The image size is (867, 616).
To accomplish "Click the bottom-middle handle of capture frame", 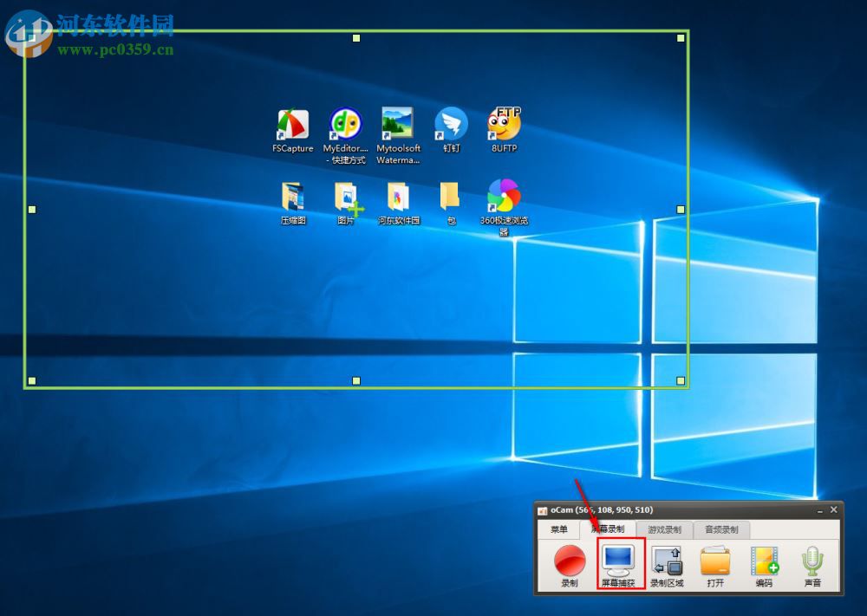I will (356, 380).
